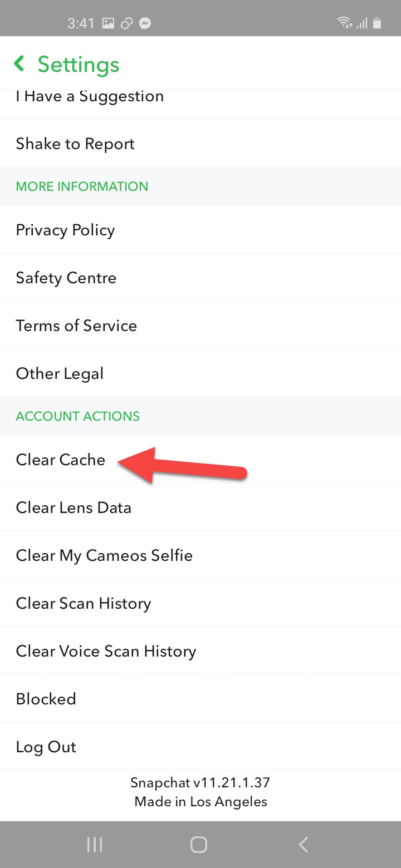Tap the Messenger notification icon in status bar
Viewport: 401px width, 868px height.
tap(145, 23)
